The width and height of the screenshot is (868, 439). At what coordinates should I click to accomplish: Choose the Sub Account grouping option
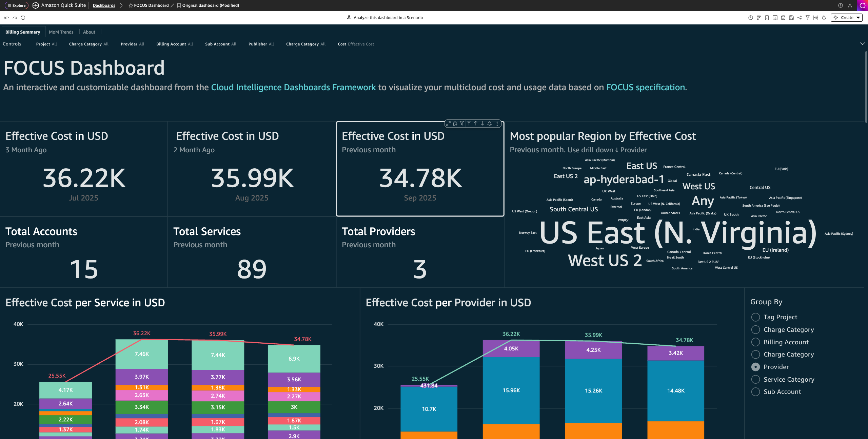pos(755,392)
